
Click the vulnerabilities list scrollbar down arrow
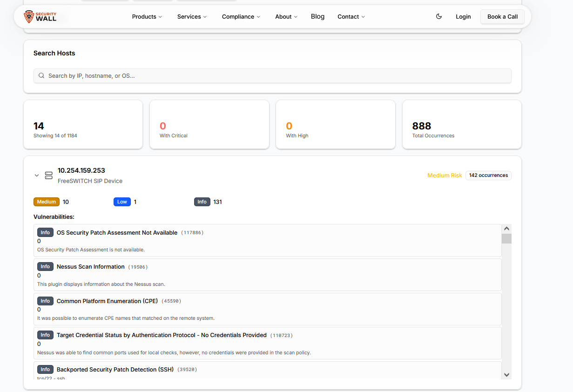(x=506, y=375)
